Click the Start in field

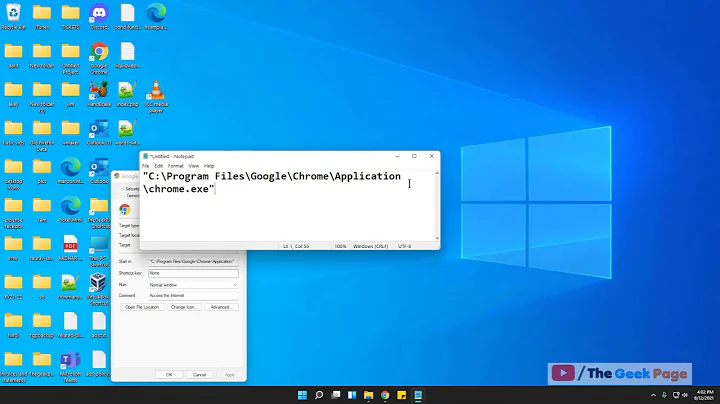193,262
